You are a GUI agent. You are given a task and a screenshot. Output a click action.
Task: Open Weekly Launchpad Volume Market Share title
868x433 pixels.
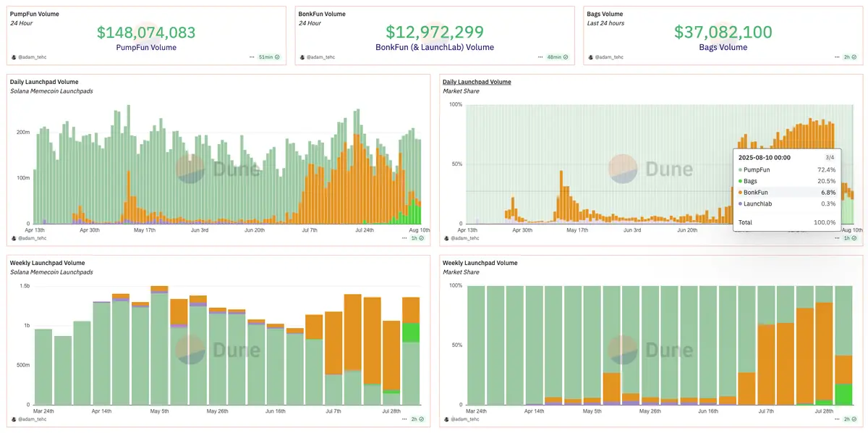[x=480, y=263]
